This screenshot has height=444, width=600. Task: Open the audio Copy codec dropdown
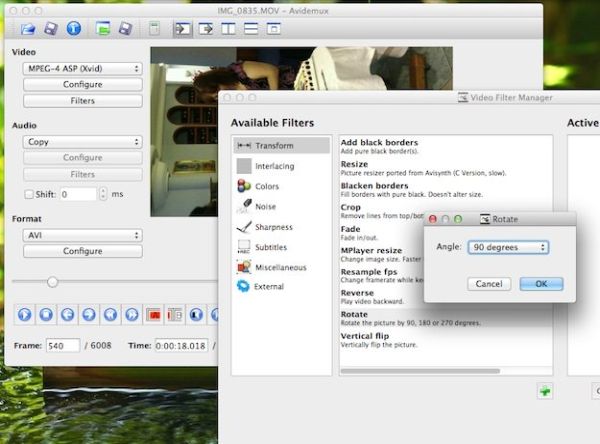[82, 142]
